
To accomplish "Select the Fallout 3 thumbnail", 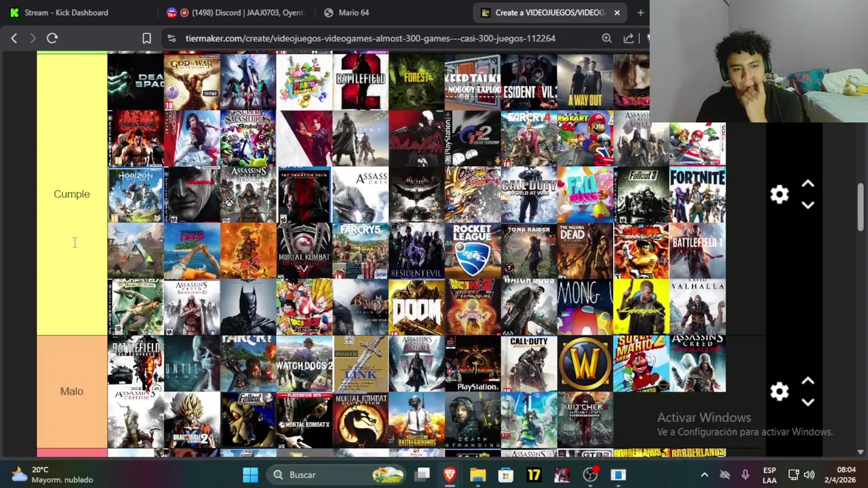I will coord(642,195).
